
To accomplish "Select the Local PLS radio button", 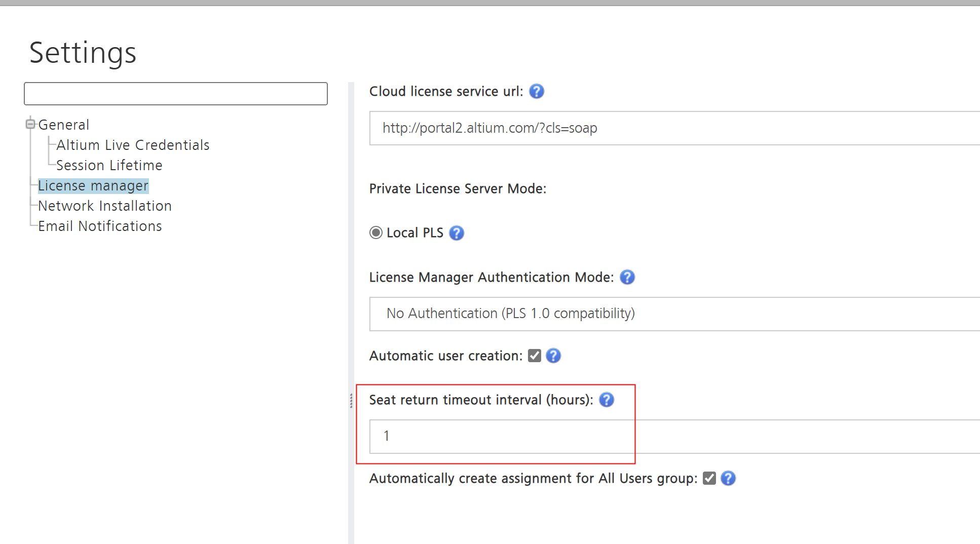I will 375,233.
